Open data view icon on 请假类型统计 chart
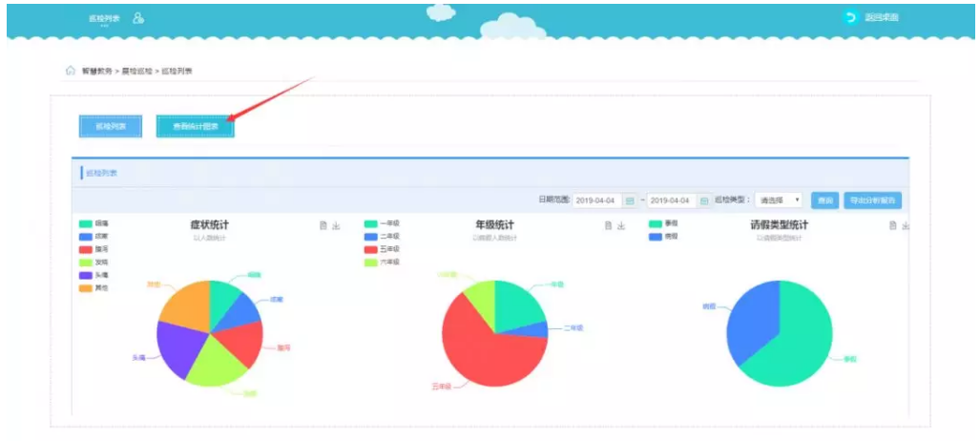 coord(892,226)
